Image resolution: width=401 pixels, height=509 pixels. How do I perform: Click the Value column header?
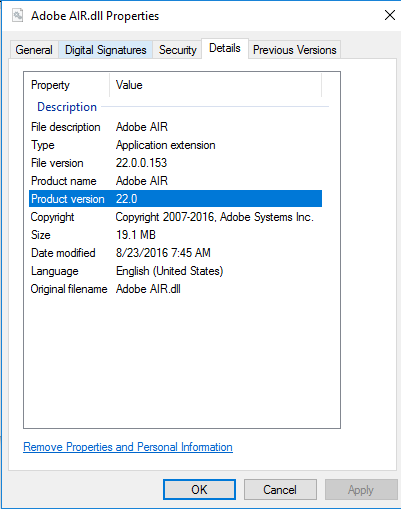click(x=216, y=85)
